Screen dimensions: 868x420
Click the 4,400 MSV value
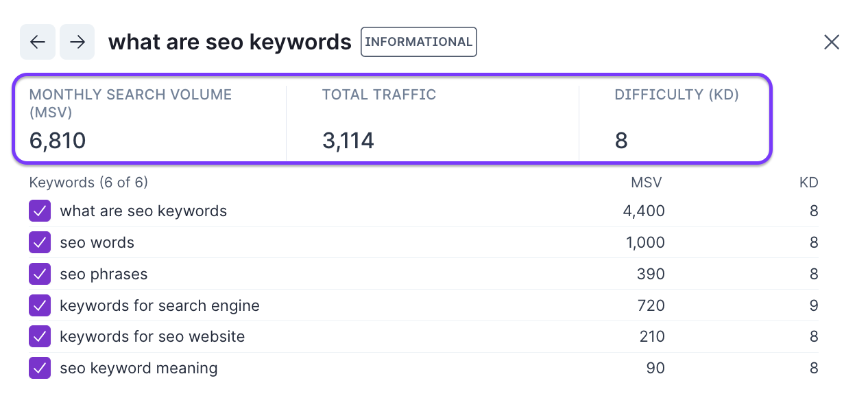[643, 211]
